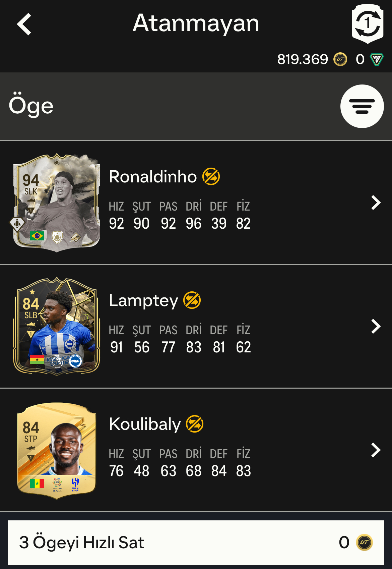This screenshot has width=392, height=569.
Task: Expand Lamptey row chevron
Action: 376,326
